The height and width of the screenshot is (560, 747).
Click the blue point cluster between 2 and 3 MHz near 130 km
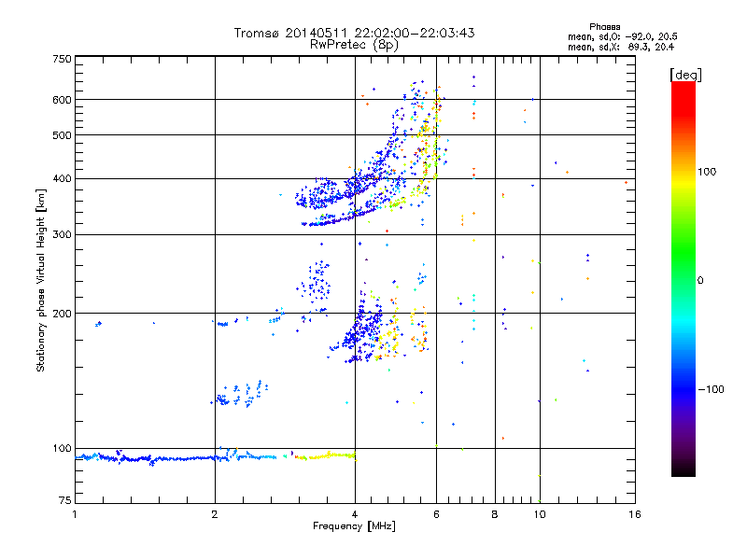[240, 394]
